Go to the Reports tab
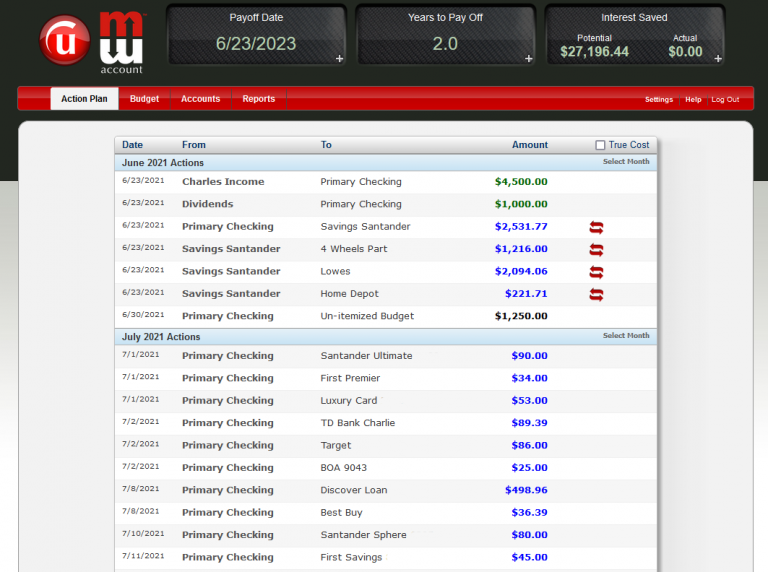Viewport: 768px width, 572px height. [258, 99]
